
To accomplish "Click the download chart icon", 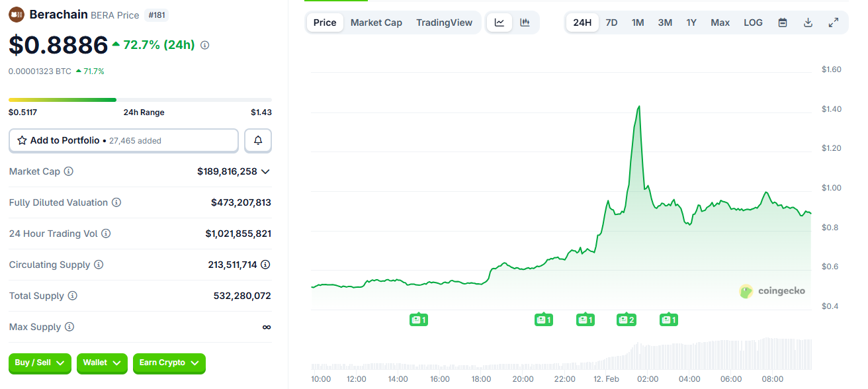I will click(x=808, y=22).
